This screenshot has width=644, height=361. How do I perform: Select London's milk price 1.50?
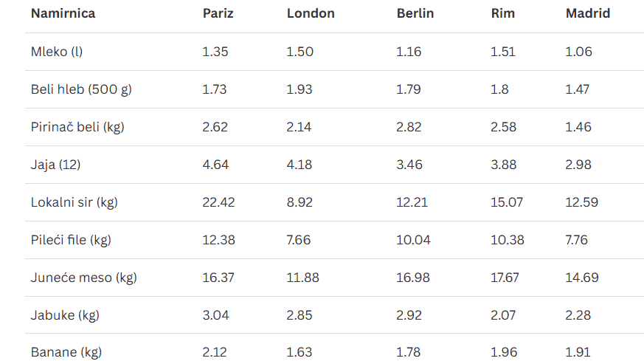coord(300,52)
